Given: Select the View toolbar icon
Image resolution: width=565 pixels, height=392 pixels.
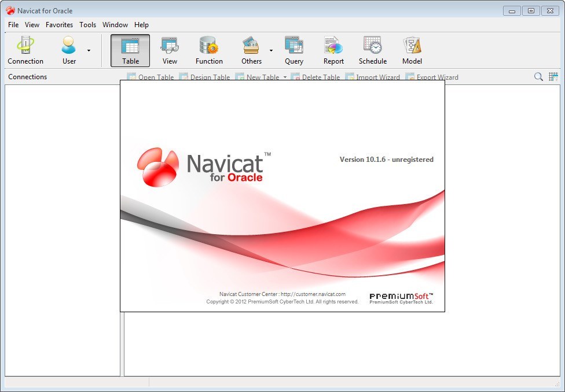Looking at the screenshot, I should [170, 50].
